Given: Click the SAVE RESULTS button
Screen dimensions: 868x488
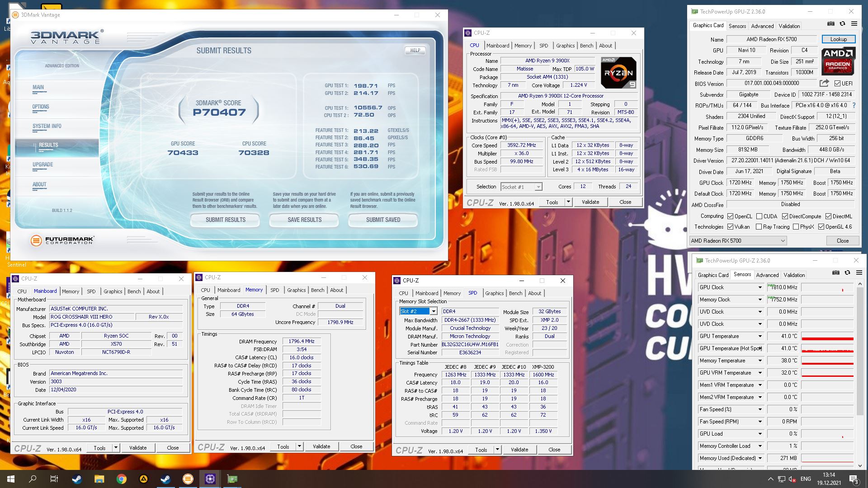Looking at the screenshot, I should [305, 220].
